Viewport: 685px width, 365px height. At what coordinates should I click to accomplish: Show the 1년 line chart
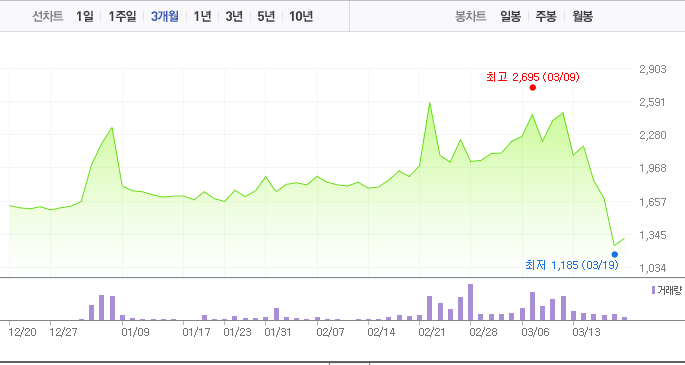[x=202, y=17]
